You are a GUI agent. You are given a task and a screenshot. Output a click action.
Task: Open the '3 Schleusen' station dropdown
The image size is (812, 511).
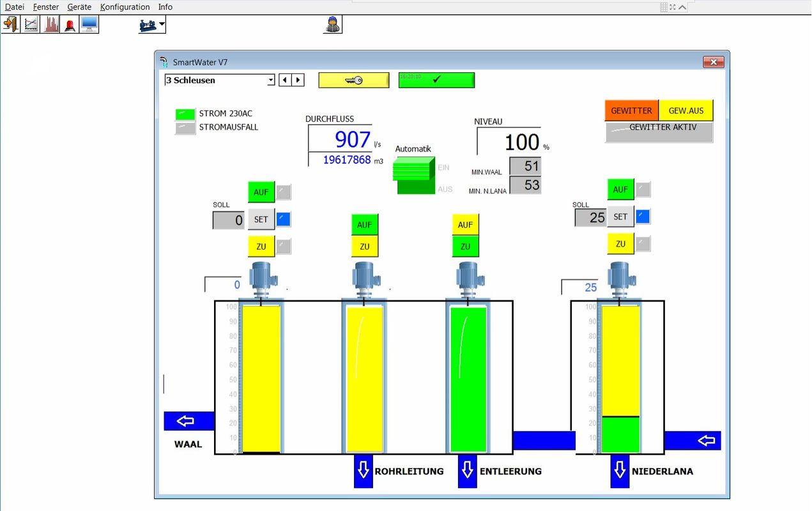[271, 80]
